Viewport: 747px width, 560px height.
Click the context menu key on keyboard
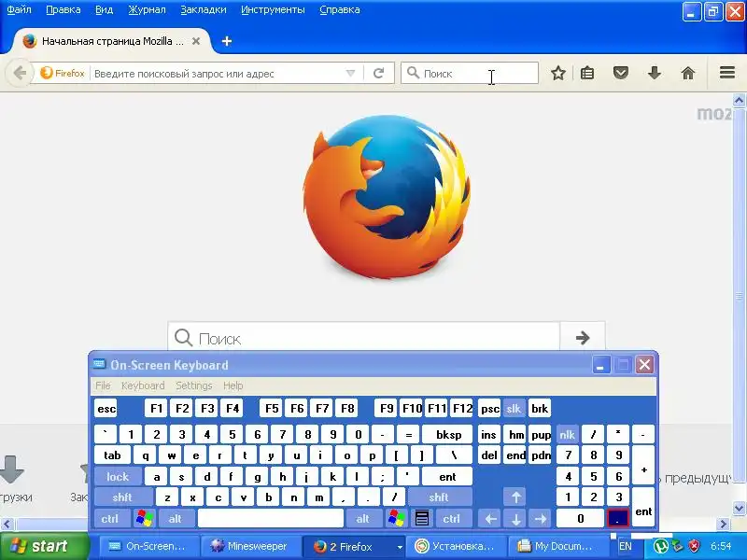422,518
